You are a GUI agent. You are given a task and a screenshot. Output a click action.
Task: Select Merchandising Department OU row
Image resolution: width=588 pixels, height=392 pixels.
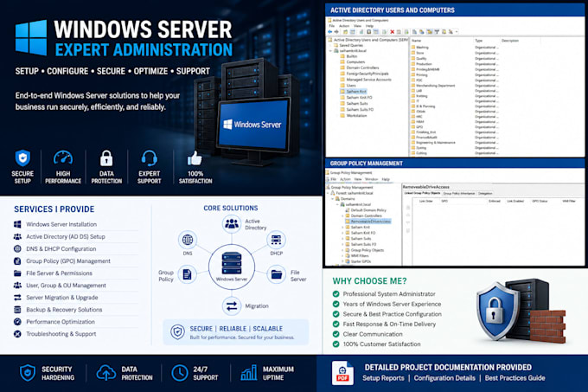[x=433, y=86]
